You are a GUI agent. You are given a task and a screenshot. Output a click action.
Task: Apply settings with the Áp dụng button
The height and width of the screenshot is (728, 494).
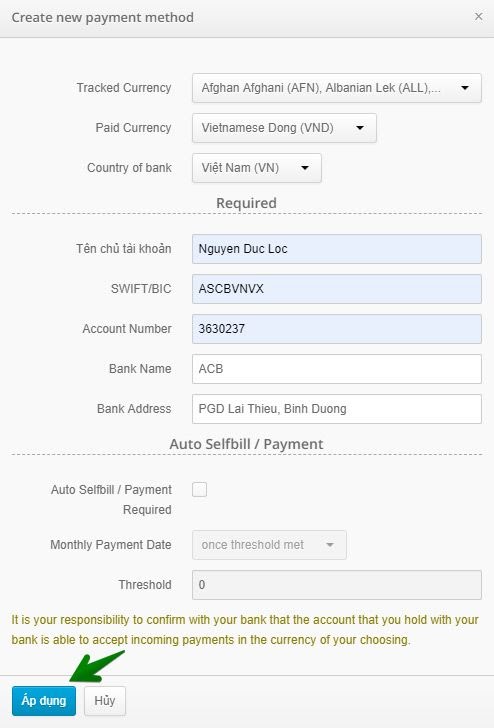pos(44,701)
